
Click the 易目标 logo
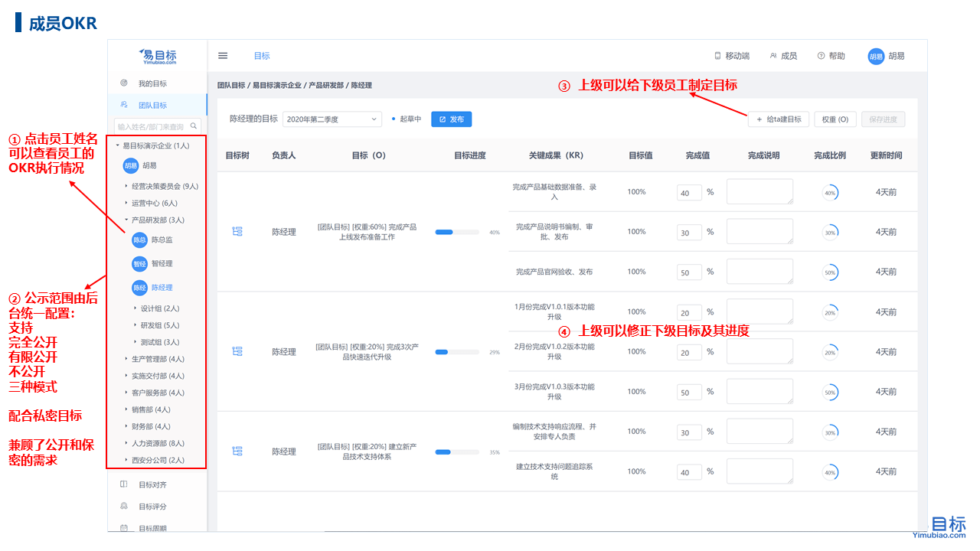158,56
